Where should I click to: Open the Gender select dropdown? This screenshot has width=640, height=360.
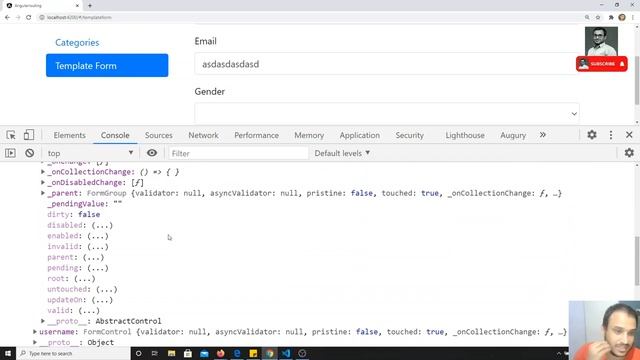coord(387,113)
